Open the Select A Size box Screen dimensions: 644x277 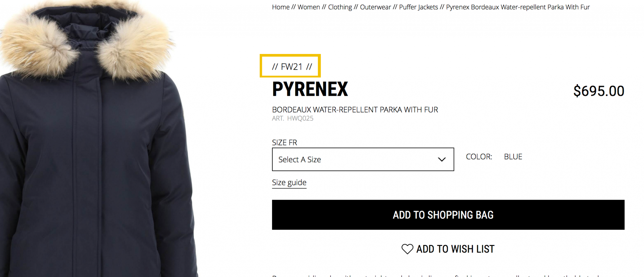pyautogui.click(x=363, y=160)
